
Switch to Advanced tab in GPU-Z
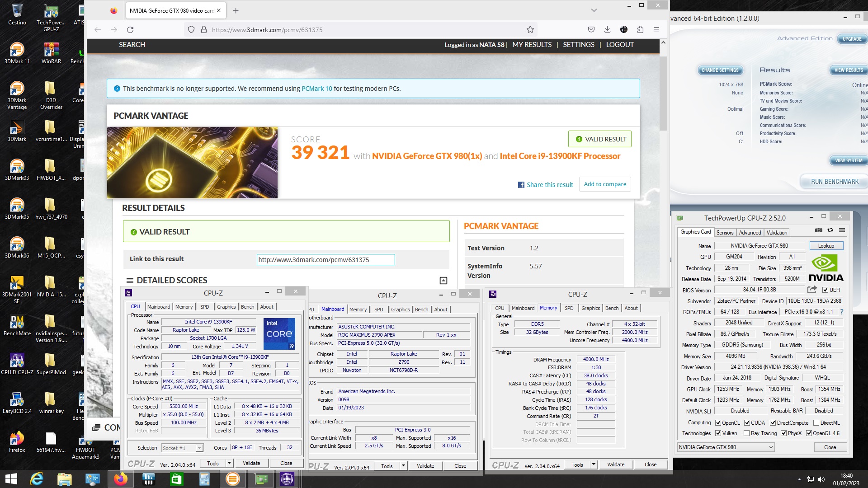click(x=750, y=233)
